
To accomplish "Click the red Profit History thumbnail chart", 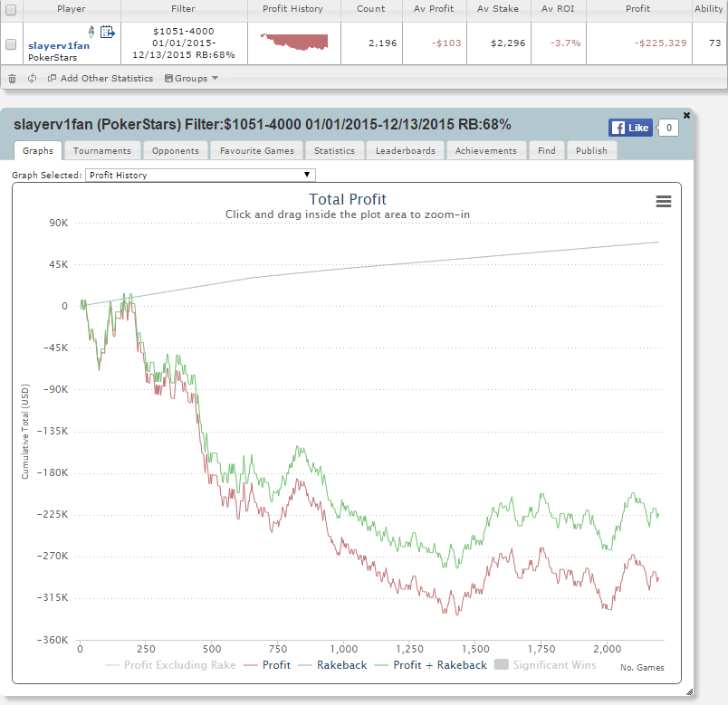I will click(x=294, y=42).
